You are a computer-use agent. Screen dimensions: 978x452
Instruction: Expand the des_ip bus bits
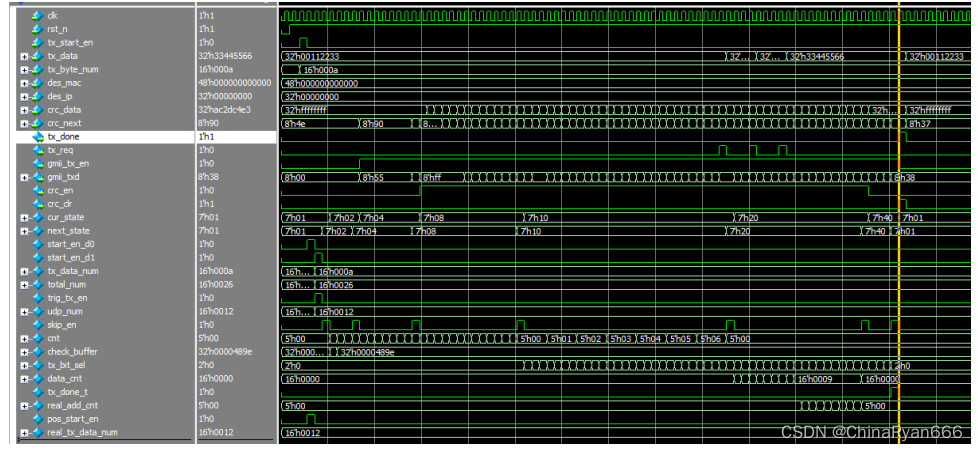point(24,97)
